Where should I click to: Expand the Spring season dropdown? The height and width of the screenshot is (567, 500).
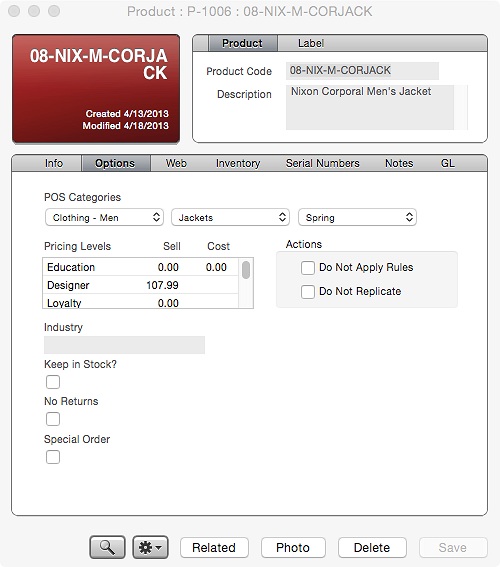pos(357,217)
